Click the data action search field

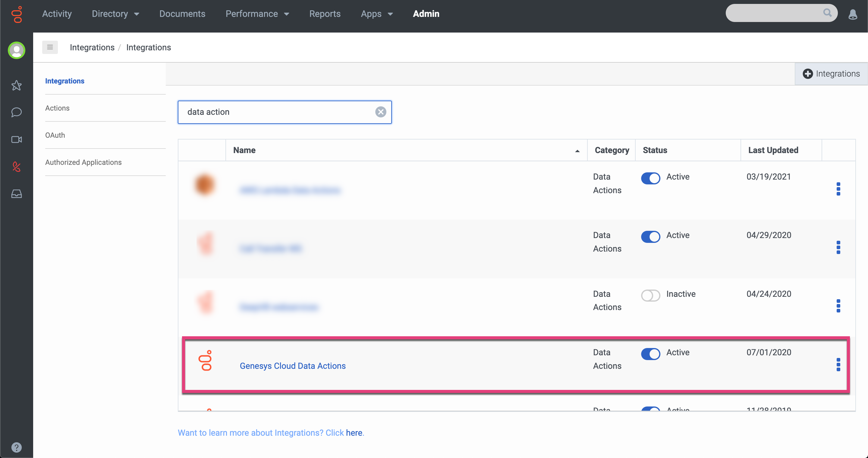[x=276, y=112]
